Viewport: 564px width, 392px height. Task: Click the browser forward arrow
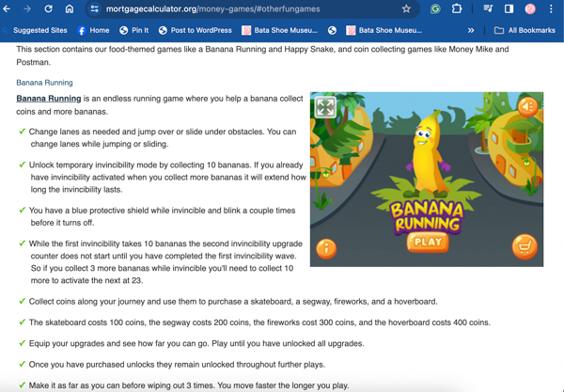pyautogui.click(x=27, y=8)
